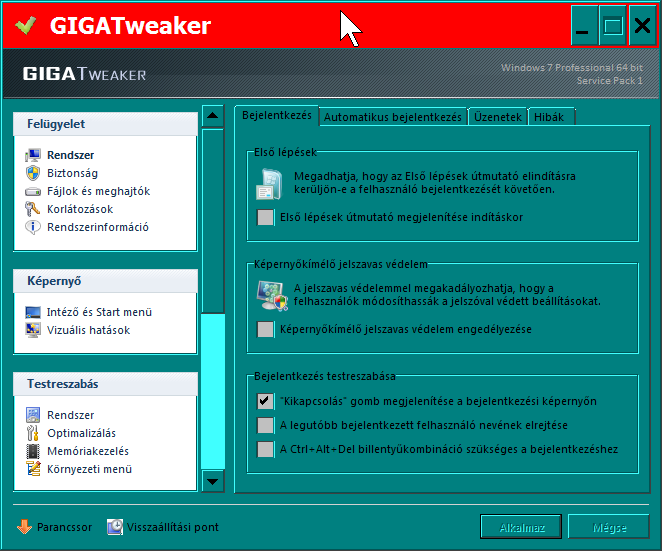The width and height of the screenshot is (662, 551).
Task: Open the Visszaállítási pont link
Action: pyautogui.click(x=173, y=527)
